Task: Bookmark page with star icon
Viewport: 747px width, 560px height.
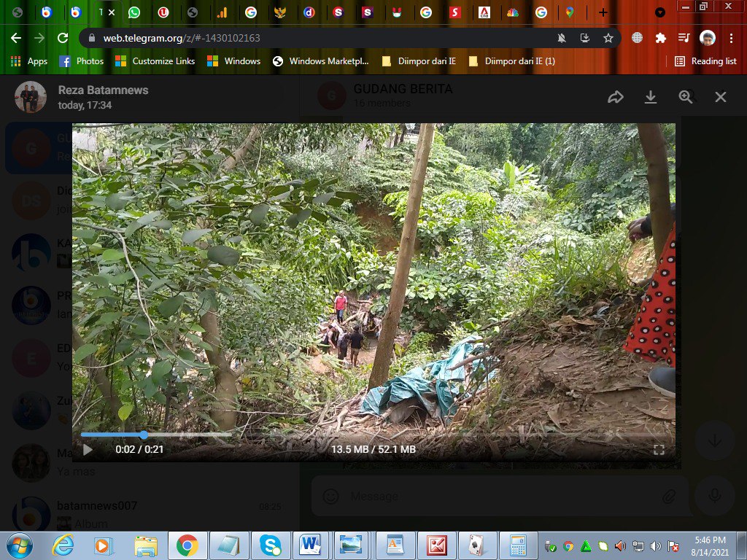Action: click(608, 38)
